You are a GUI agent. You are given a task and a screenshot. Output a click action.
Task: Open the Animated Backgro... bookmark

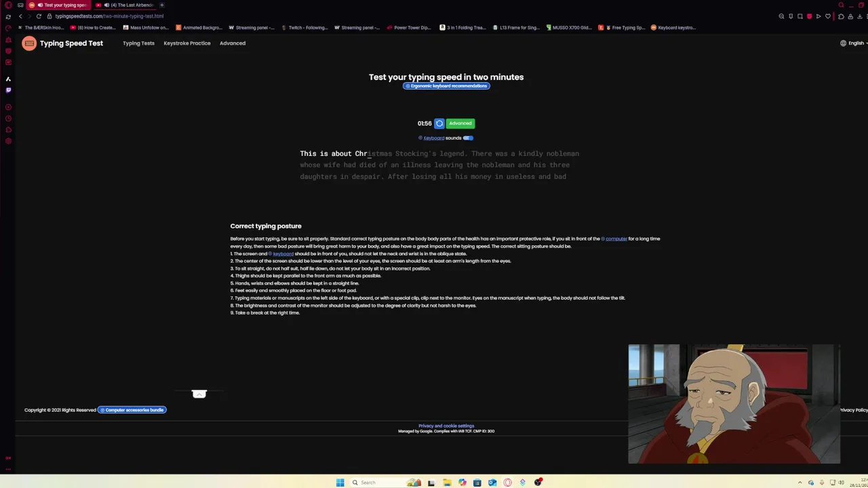pos(199,28)
